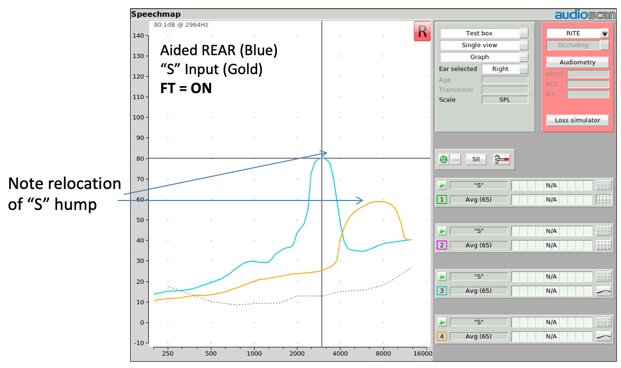Select the test 2 "S" stimulus field
This screenshot has height=368, width=621.
pos(479,231)
